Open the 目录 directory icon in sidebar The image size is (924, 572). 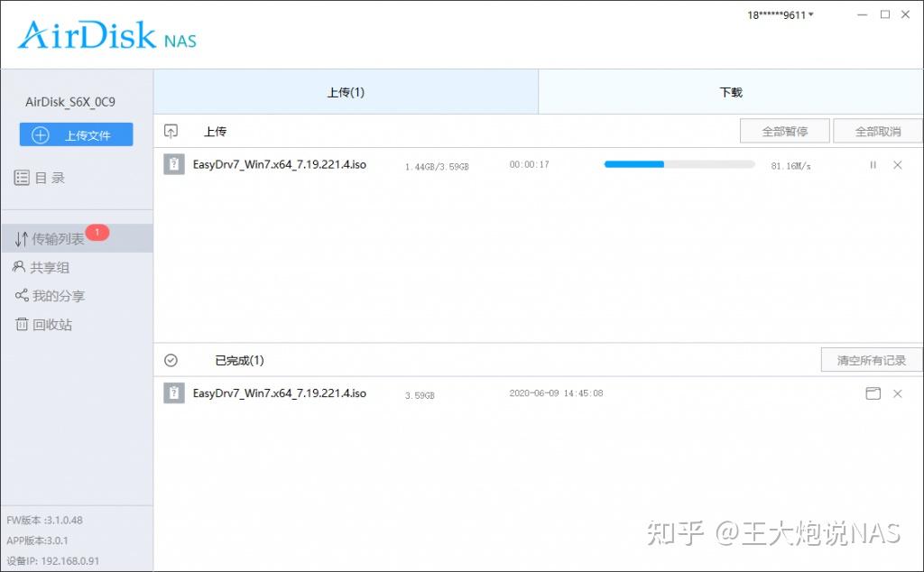pyautogui.click(x=23, y=178)
